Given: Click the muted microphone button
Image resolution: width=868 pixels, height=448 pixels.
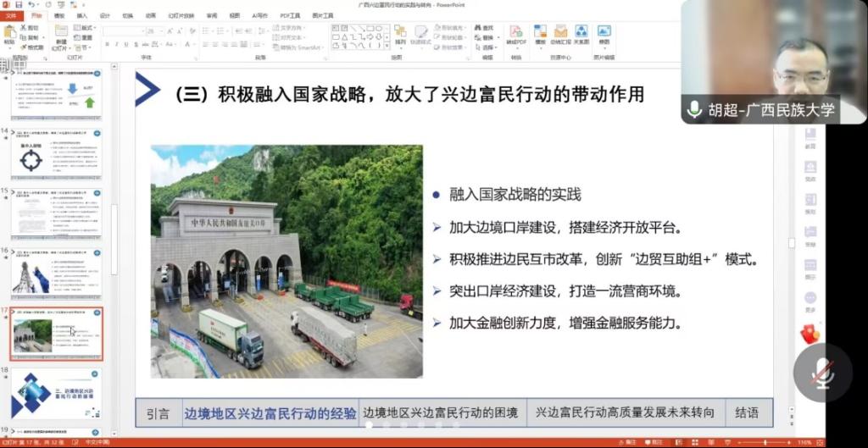Looking at the screenshot, I should [822, 373].
